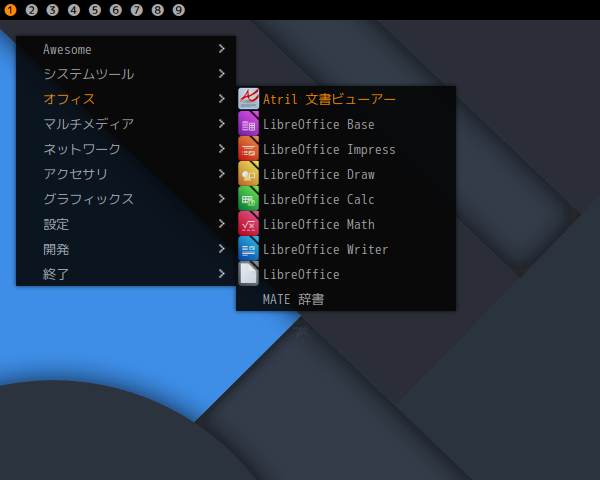
Task: Expand the 終了 submenu arrow
Action: [222, 274]
